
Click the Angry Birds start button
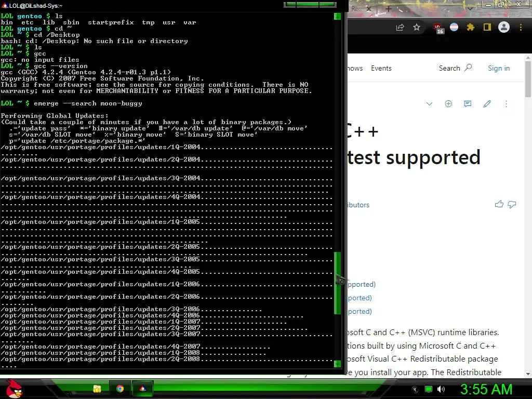point(14,389)
